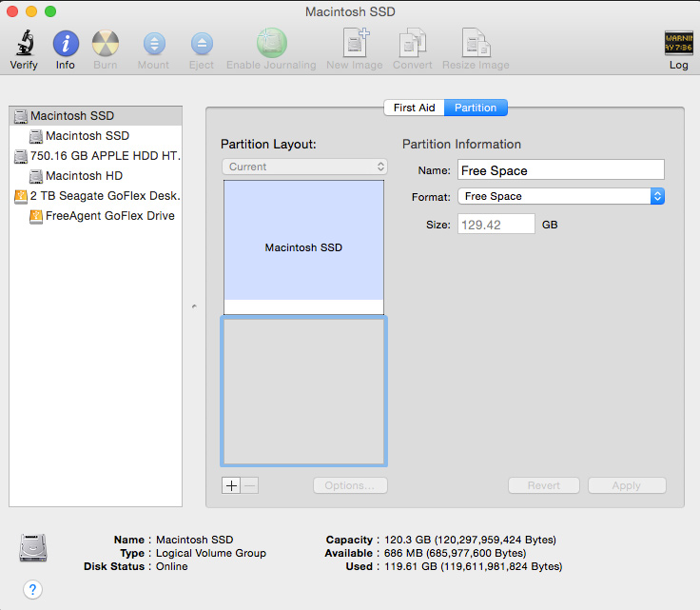Image resolution: width=700 pixels, height=610 pixels.
Task: Remove partition with the minus button
Action: [250, 485]
